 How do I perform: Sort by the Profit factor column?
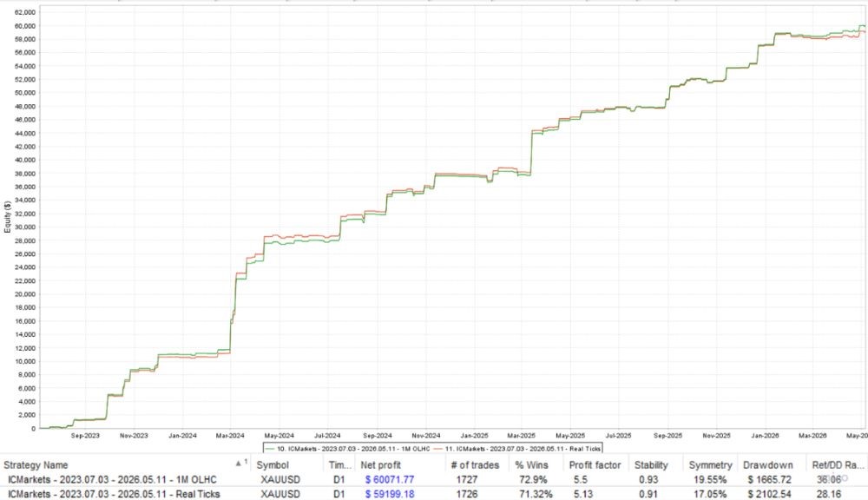(595, 465)
